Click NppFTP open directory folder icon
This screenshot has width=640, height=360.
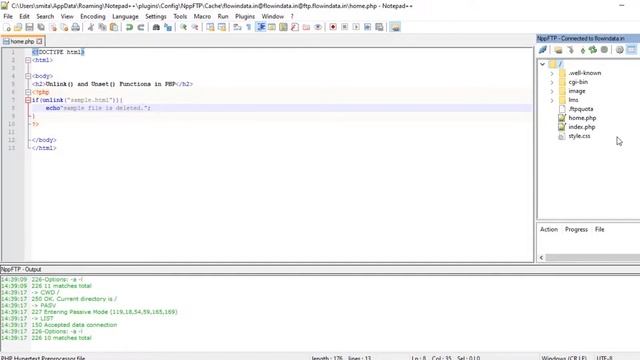(x=558, y=50)
